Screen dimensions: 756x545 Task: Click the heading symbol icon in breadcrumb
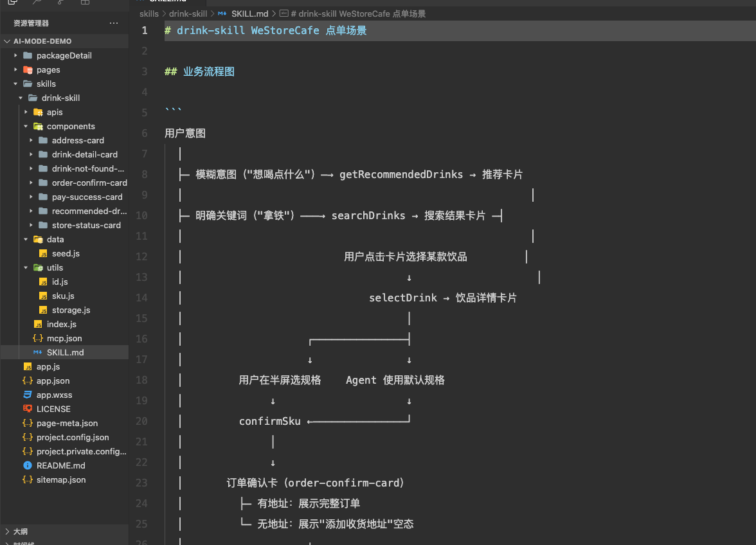click(284, 13)
